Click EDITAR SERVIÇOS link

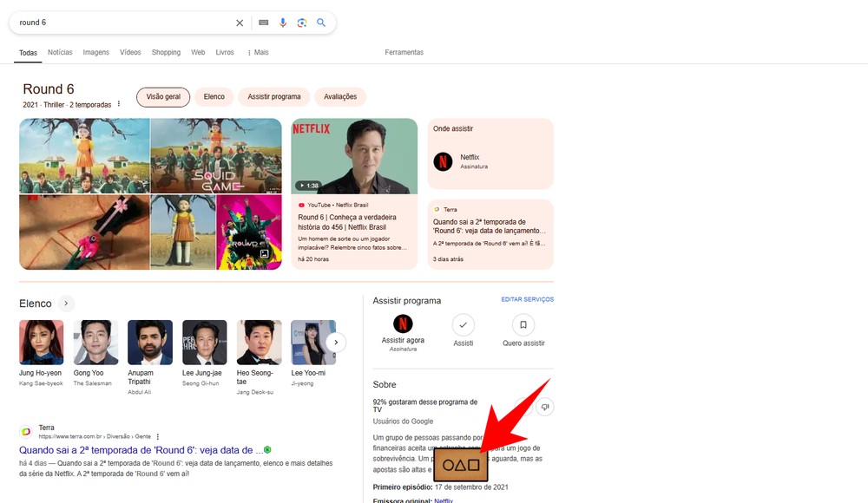(527, 299)
